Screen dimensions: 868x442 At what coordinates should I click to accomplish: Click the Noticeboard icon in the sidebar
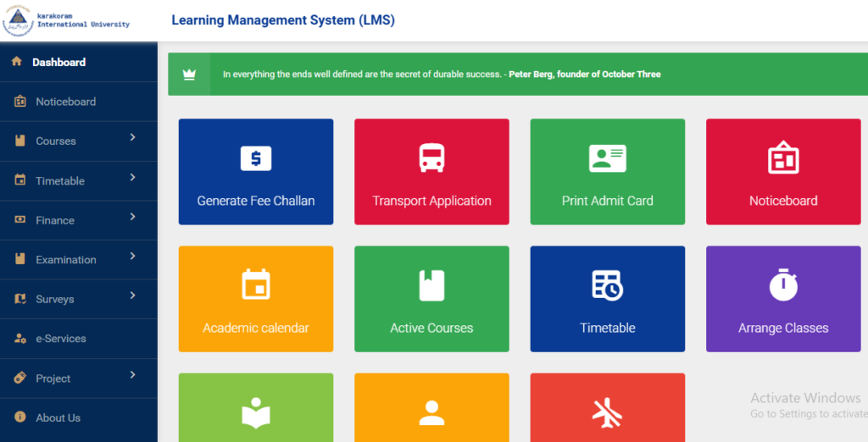[20, 102]
